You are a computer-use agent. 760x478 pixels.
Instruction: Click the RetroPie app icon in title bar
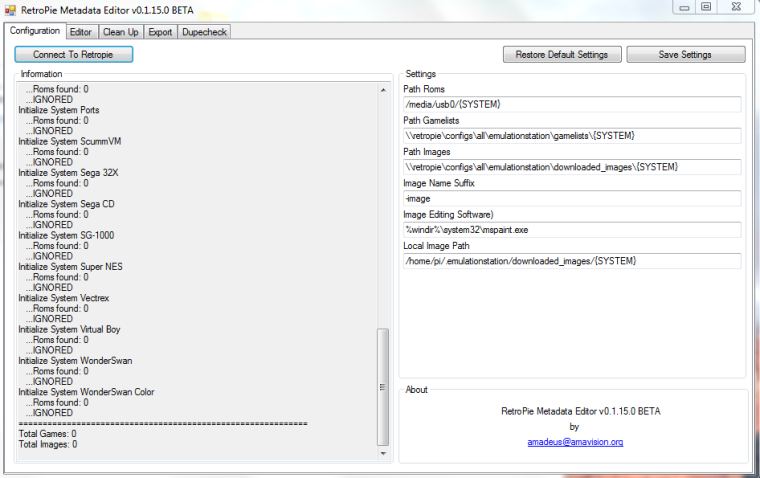(11, 10)
